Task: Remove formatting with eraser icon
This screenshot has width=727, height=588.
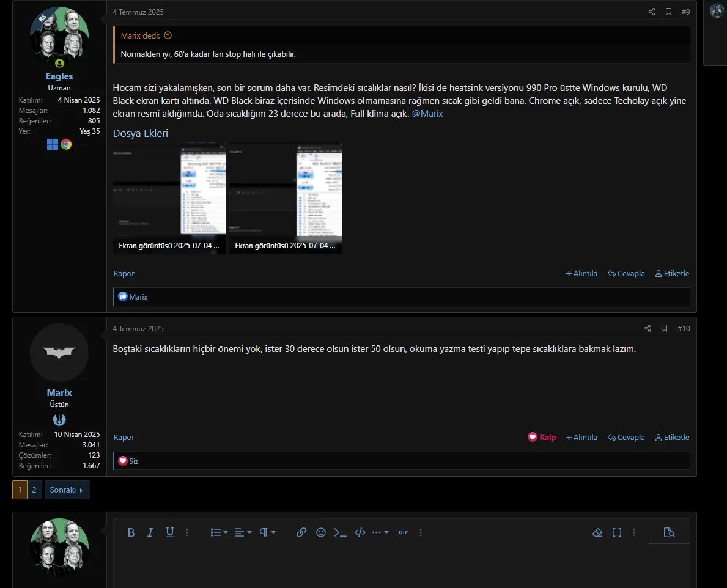Action: (597, 532)
